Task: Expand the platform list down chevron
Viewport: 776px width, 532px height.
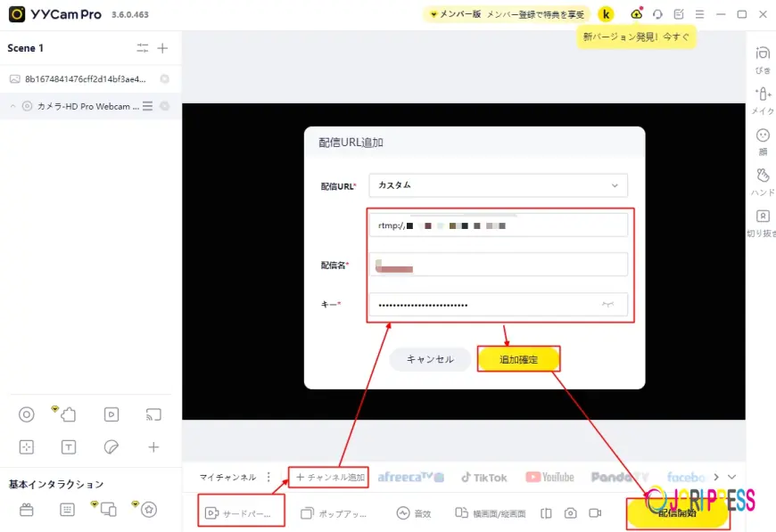Action: 732,477
